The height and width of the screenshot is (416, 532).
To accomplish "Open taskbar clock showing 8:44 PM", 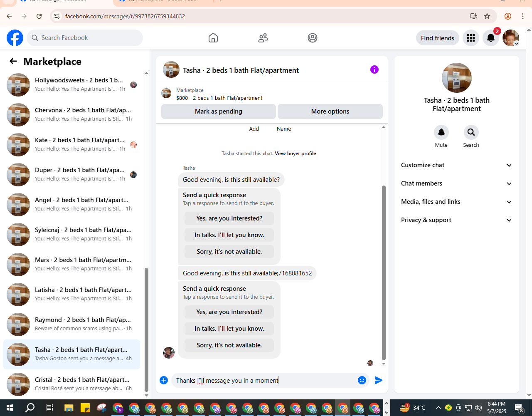I will pos(497,408).
